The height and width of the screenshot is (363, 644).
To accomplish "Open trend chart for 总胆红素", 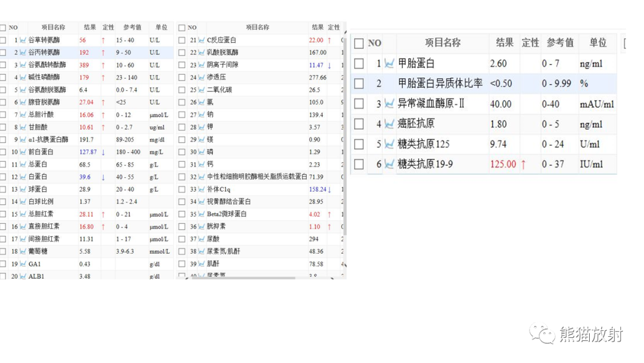I will 23,214.
